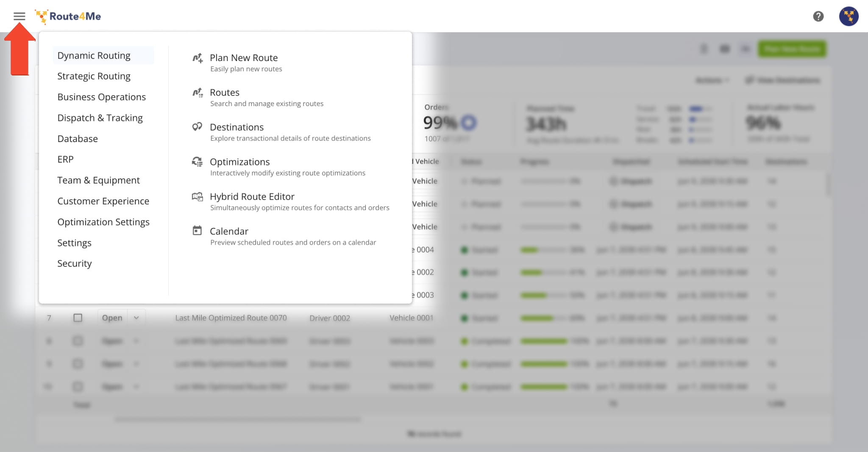Select Dispatch & Tracking menu category

click(100, 118)
